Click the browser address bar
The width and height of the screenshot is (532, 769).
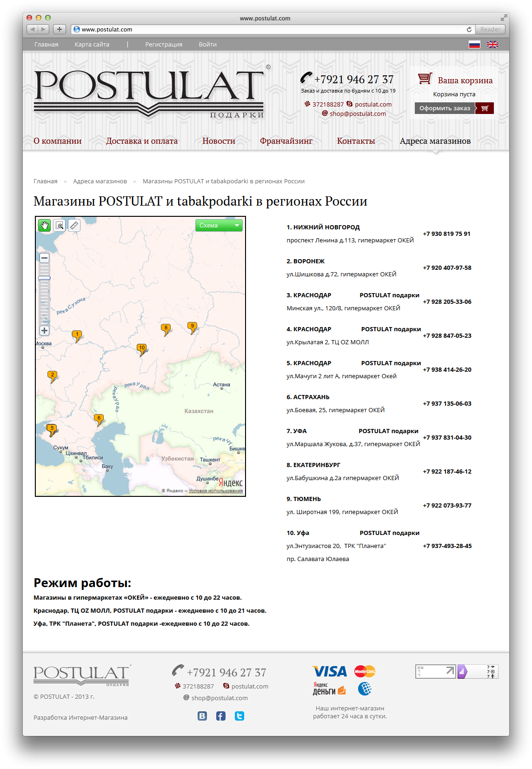click(x=273, y=29)
